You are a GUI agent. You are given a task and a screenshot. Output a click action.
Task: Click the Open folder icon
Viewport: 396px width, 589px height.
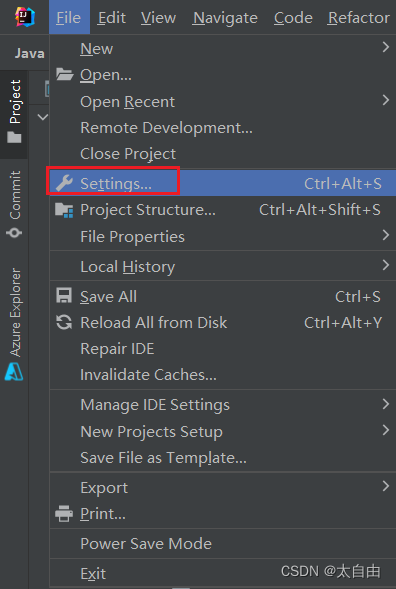pyautogui.click(x=64, y=74)
